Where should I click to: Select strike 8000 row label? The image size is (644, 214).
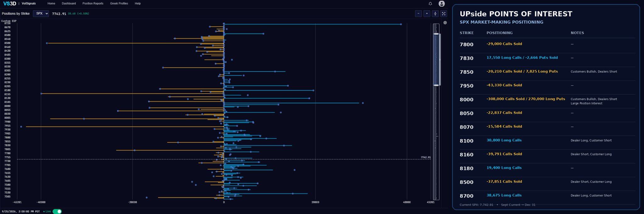pyautogui.click(x=466, y=100)
